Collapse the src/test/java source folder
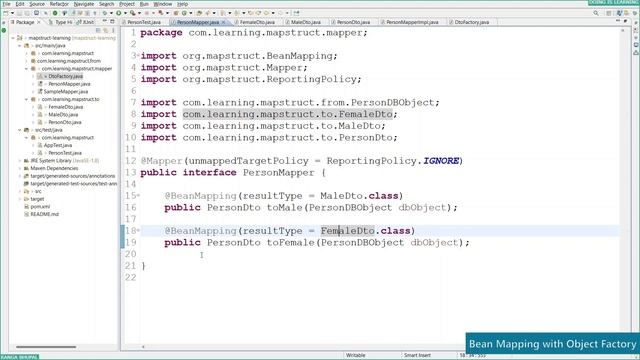640x360 pixels. pos(20,130)
